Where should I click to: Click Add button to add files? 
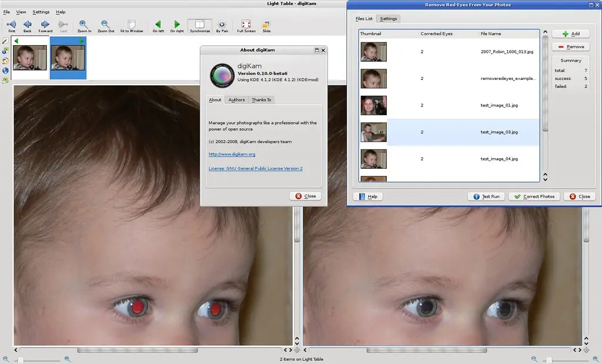[x=567, y=34]
